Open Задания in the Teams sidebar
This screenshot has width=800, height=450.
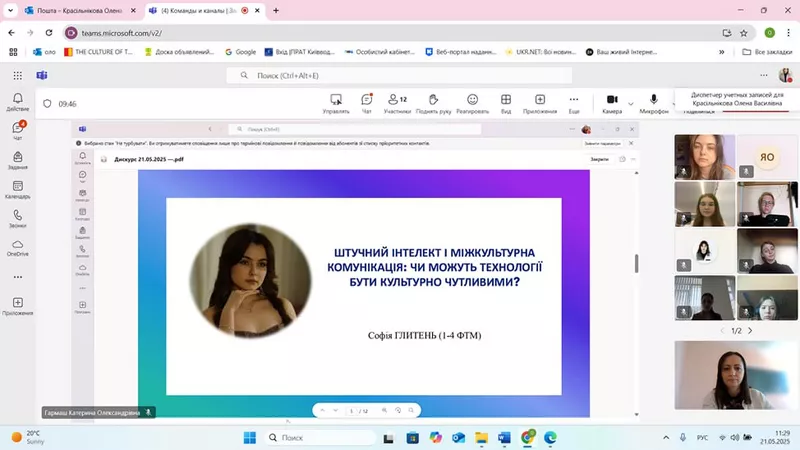tap(17, 160)
